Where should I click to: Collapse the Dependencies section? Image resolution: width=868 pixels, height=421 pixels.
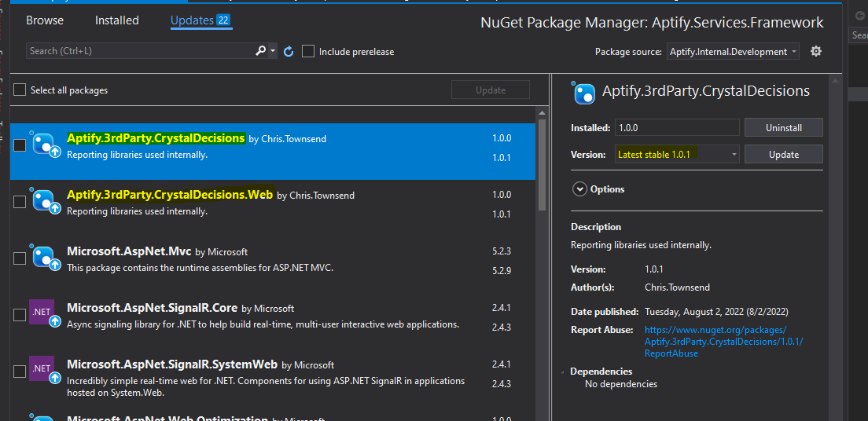[x=564, y=372]
